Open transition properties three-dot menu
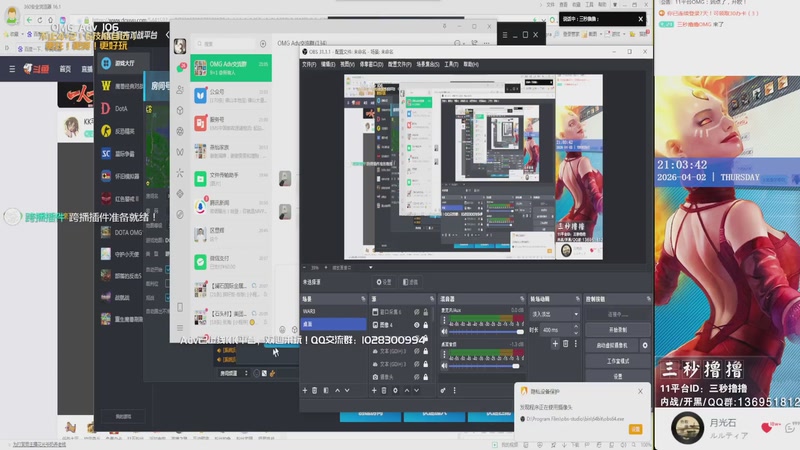 coord(576,344)
